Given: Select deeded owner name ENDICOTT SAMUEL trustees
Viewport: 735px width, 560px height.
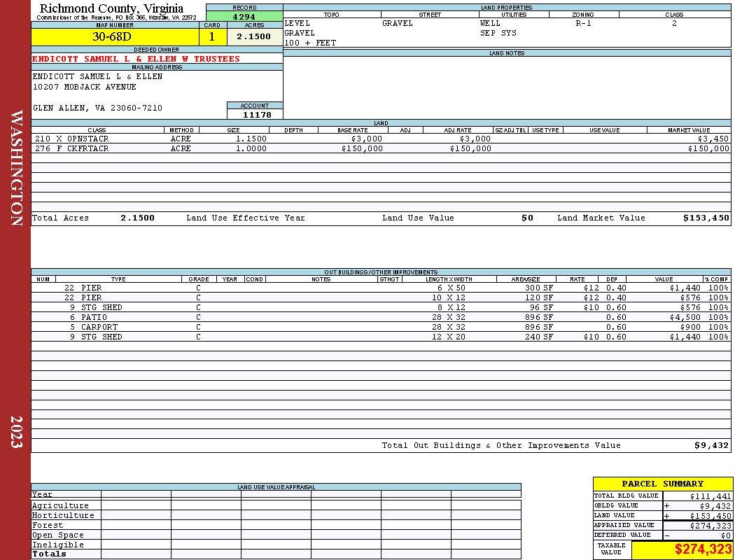Looking at the screenshot, I should (136, 59).
